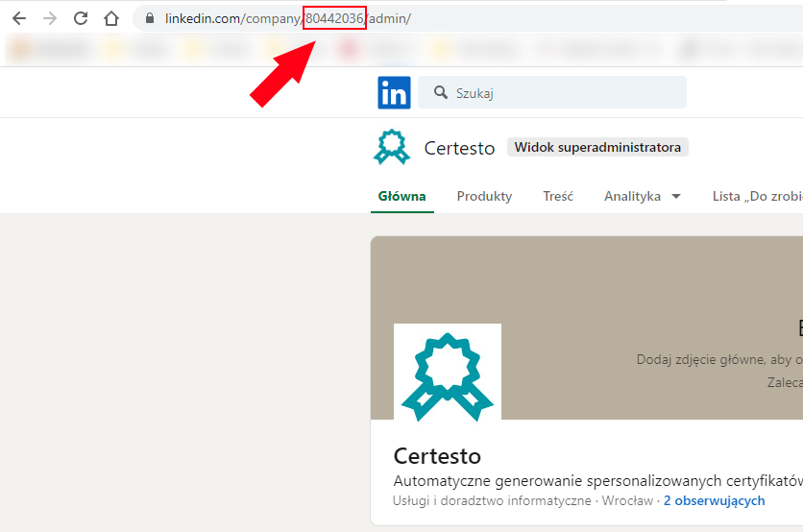
Task: Click the browser address bar URL
Action: [288, 18]
